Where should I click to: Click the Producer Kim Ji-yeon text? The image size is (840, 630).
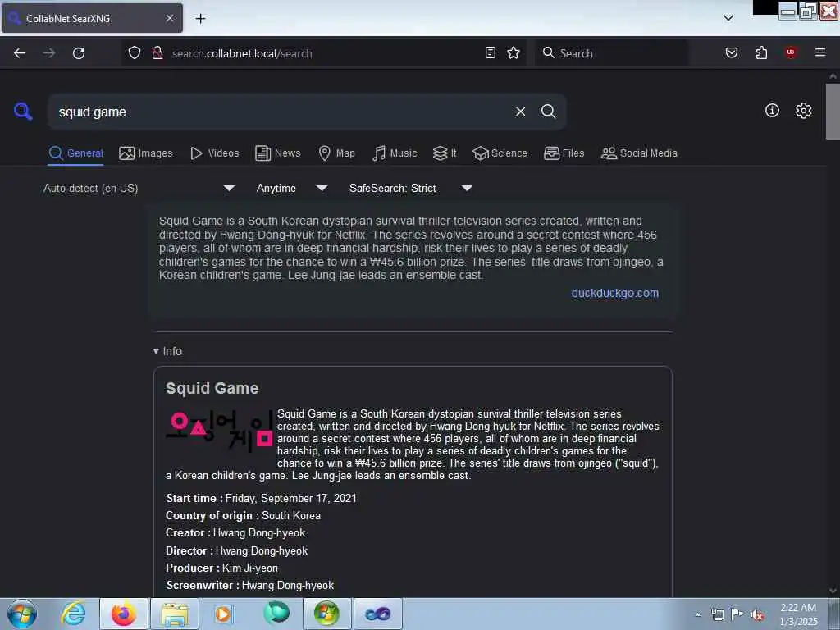click(x=249, y=568)
